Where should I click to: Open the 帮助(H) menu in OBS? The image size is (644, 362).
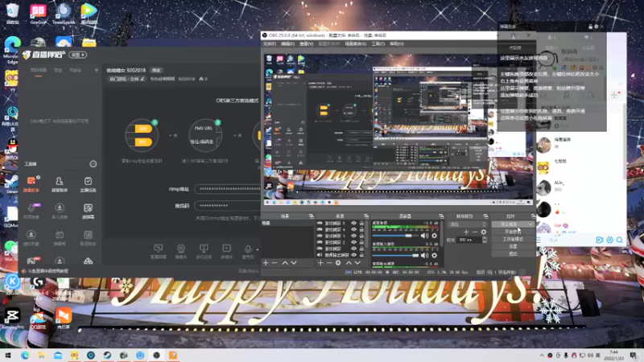click(x=397, y=44)
